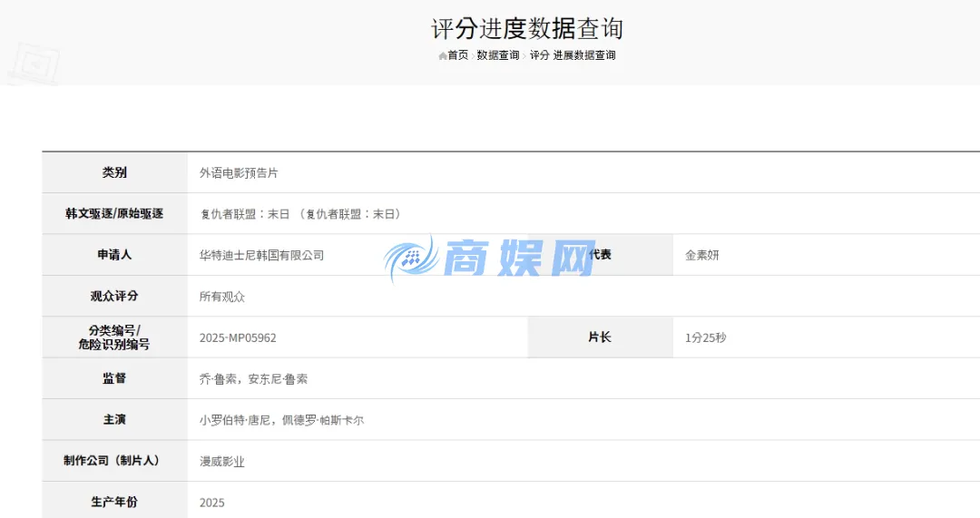Select the 监督 row label
The width and height of the screenshot is (980, 518).
[114, 378]
